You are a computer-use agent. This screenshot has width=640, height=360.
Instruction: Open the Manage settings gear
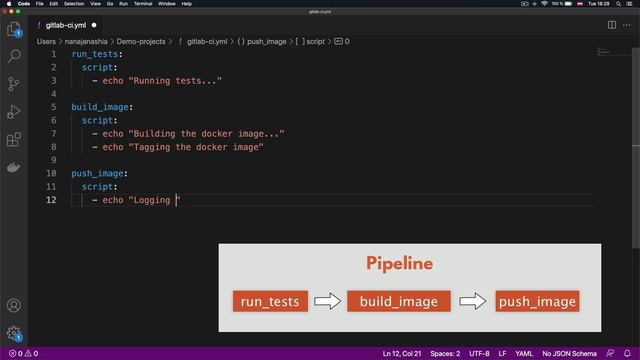14,333
